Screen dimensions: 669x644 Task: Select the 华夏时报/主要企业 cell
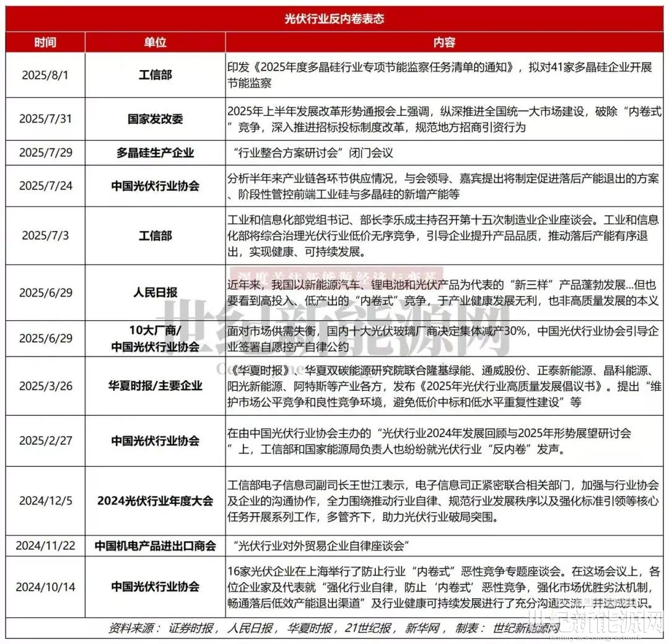[x=155, y=386]
